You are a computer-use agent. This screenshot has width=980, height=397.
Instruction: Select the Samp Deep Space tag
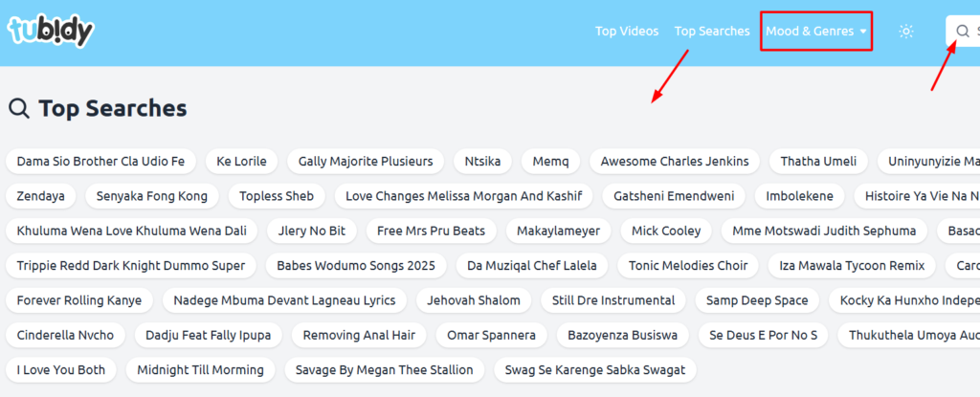point(757,300)
